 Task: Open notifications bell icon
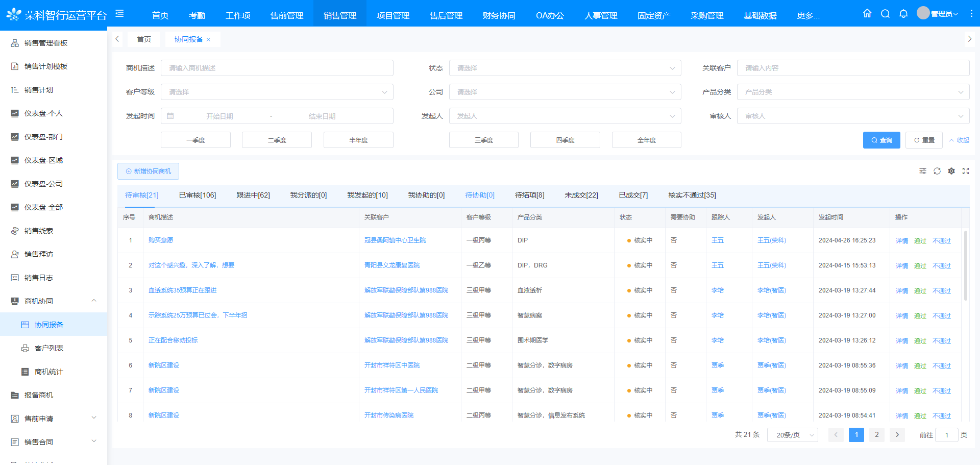coord(903,14)
